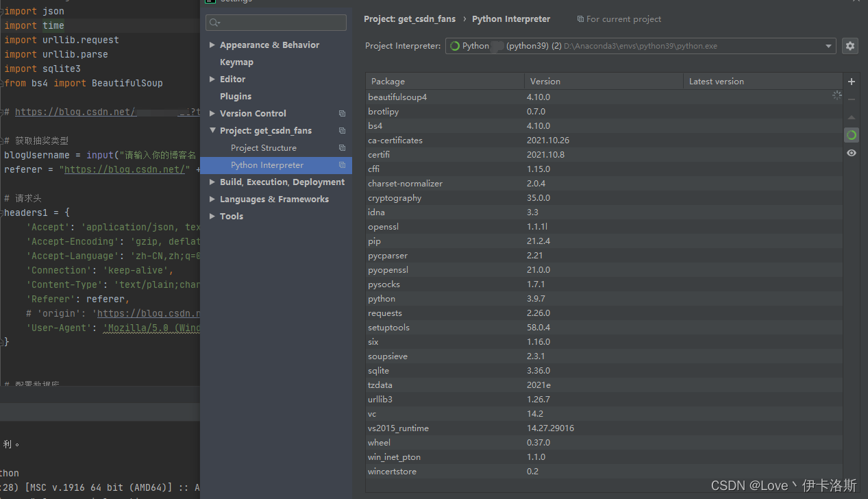Toggle the green Conda package manager icon
This screenshot has height=499, width=868.
coord(852,135)
